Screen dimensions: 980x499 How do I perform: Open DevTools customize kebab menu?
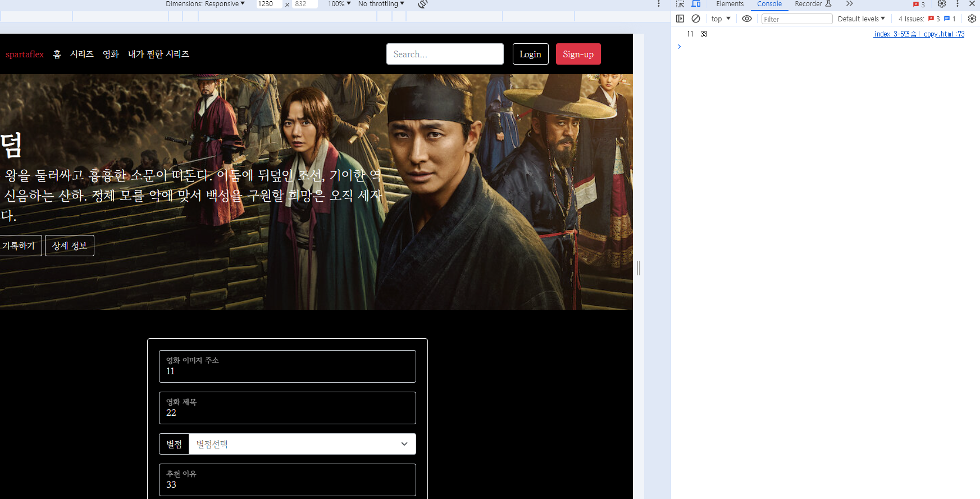coord(958,4)
